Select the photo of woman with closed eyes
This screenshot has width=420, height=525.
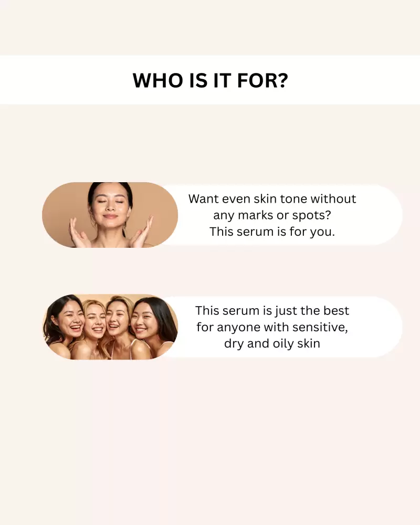pos(110,215)
